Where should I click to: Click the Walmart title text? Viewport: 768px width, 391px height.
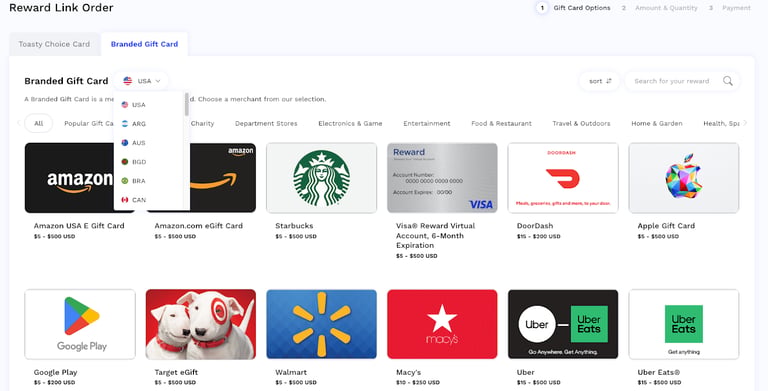[x=291, y=372]
